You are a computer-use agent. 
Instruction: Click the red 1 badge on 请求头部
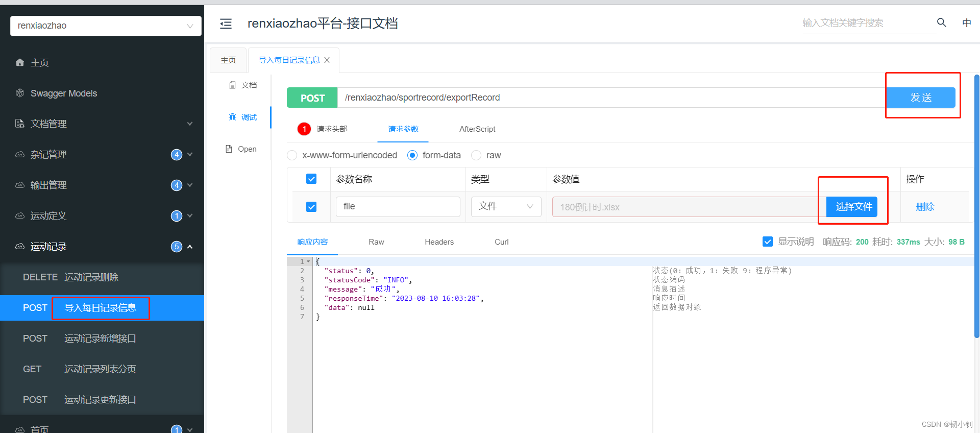pyautogui.click(x=304, y=129)
